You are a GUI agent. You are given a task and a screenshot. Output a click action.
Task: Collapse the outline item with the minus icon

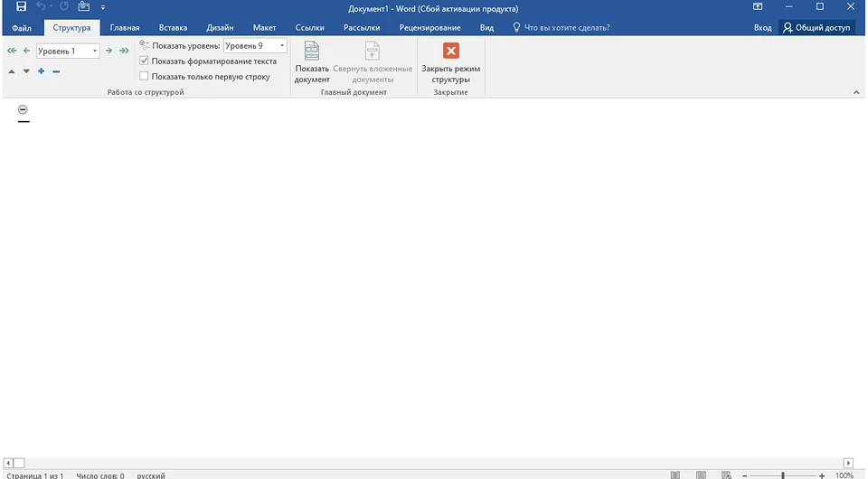pos(56,70)
